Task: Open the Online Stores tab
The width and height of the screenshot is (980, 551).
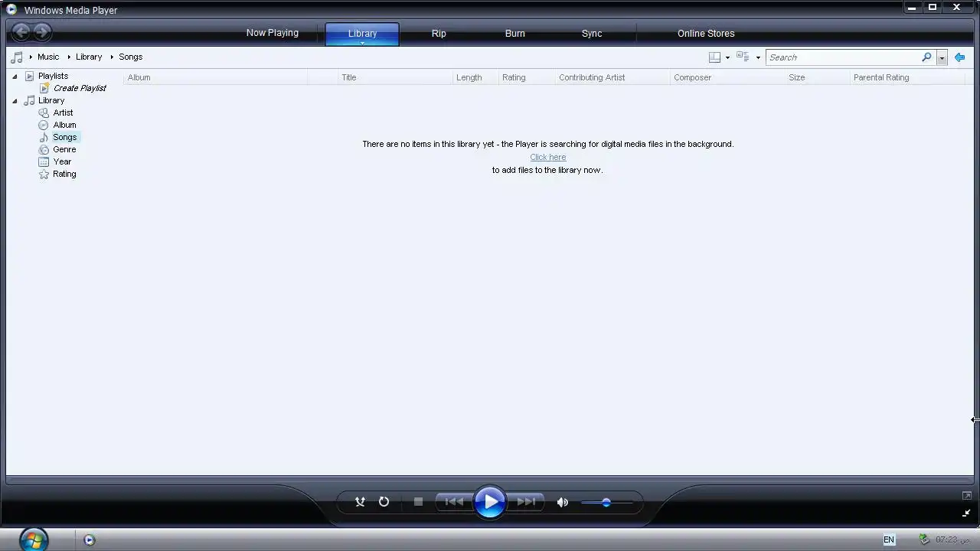Action: (706, 34)
